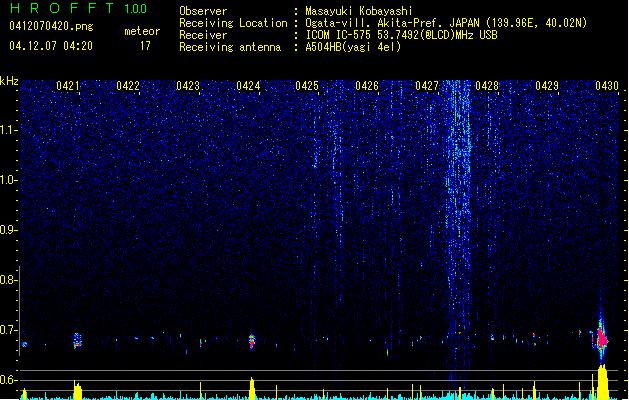This screenshot has height=400, width=629.
Task: Click the 0430 time marker
Action: point(607,86)
